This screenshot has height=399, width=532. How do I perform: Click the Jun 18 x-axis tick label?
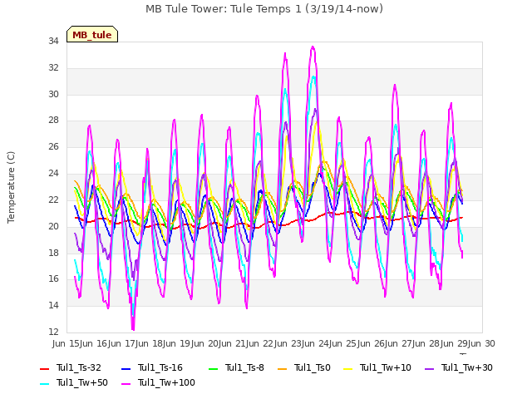coord(150,343)
